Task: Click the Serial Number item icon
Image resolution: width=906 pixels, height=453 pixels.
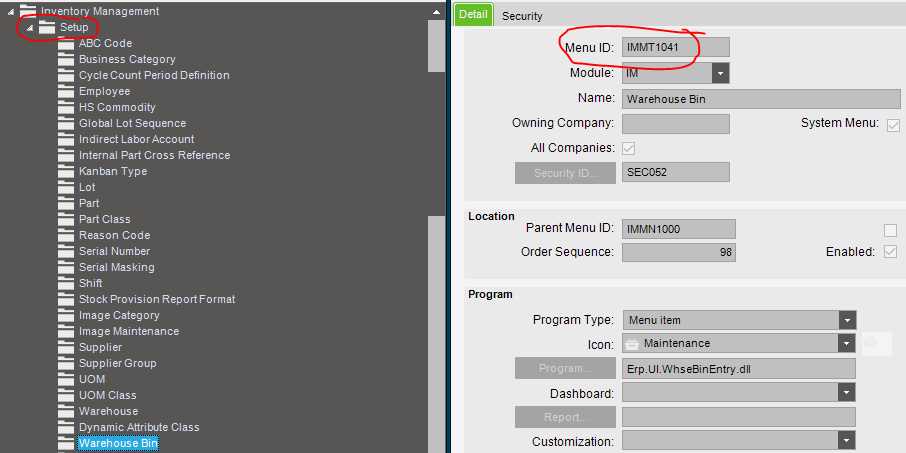Action: point(66,251)
